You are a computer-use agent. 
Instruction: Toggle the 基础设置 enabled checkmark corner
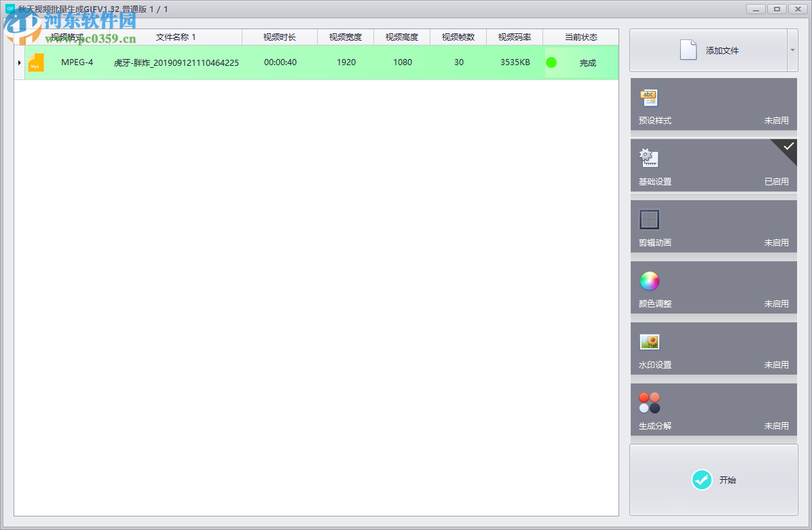[x=787, y=149]
